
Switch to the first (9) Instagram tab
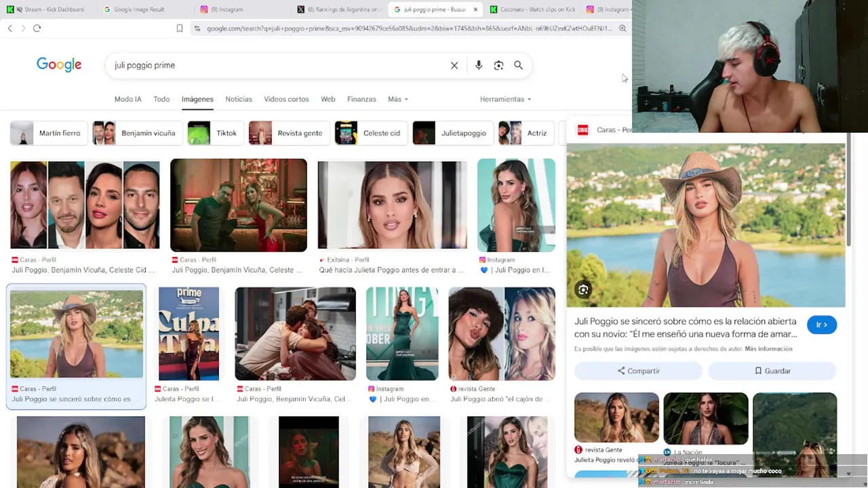point(227,9)
